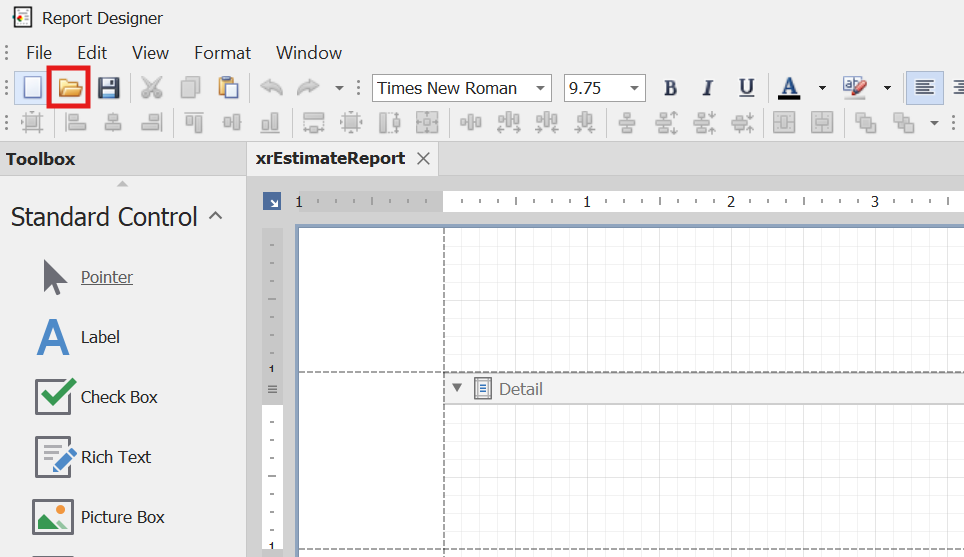Toggle Italic formatting
The image size is (964, 557).
(708, 88)
